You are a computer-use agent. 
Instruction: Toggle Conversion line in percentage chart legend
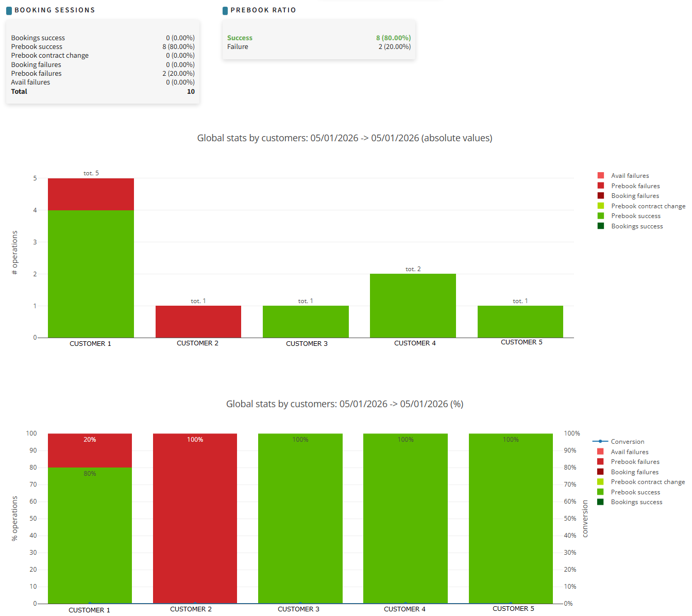[627, 442]
